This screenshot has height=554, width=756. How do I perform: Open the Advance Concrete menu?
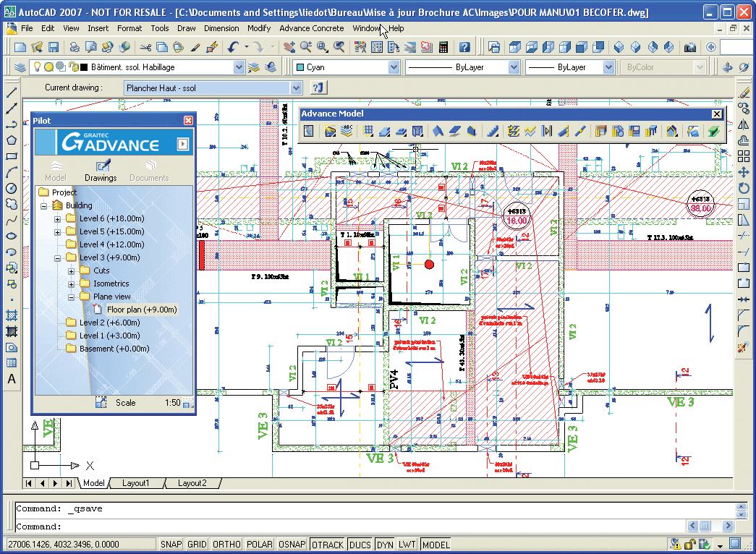[x=312, y=28]
